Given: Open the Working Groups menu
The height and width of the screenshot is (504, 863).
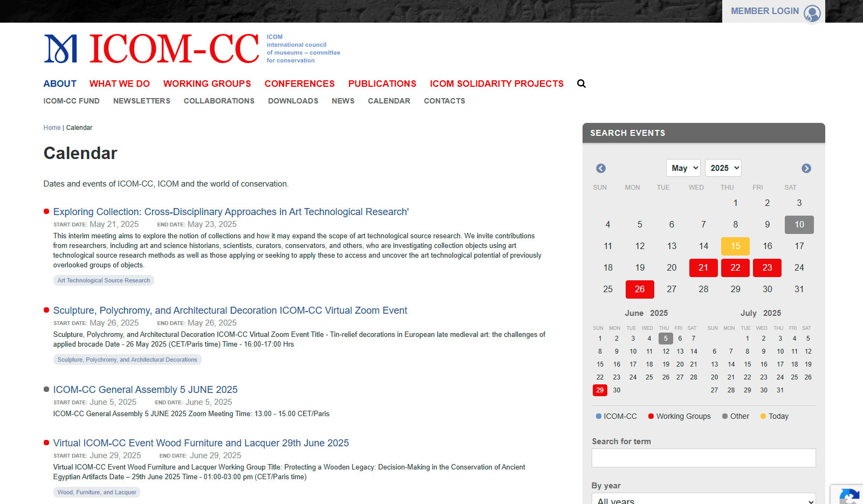Looking at the screenshot, I should tap(207, 84).
